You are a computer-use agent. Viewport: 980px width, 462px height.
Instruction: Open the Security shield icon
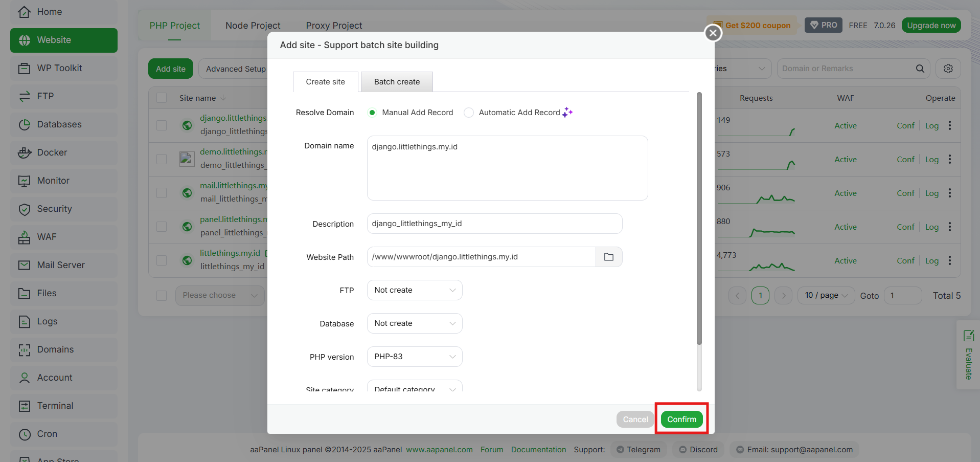coord(25,209)
